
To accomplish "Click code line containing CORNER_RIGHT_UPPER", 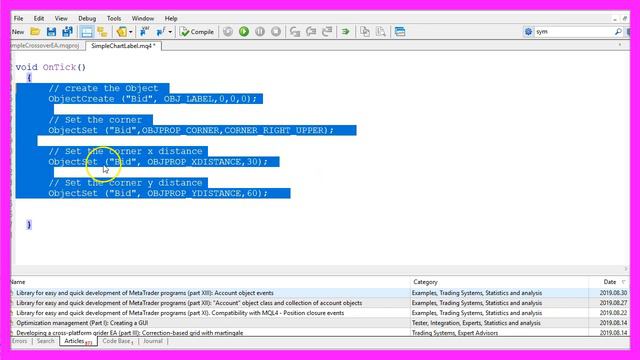I will point(191,130).
